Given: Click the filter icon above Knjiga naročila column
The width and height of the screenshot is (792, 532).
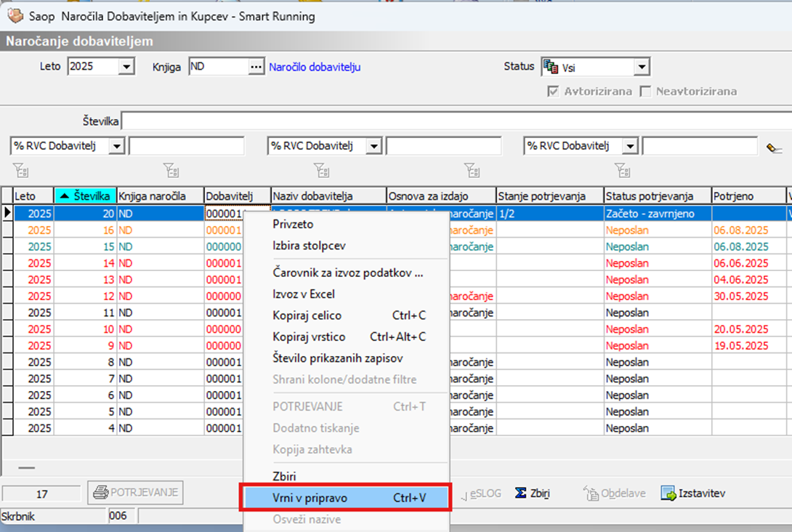Looking at the screenshot, I should coord(171,170).
